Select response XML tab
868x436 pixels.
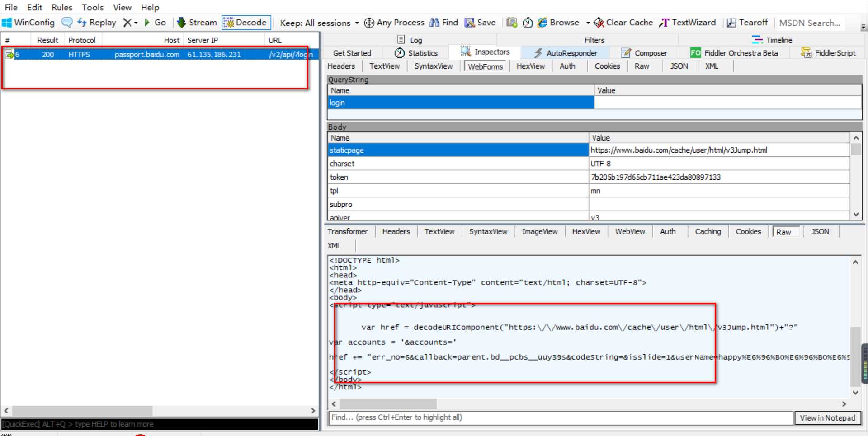pos(334,245)
